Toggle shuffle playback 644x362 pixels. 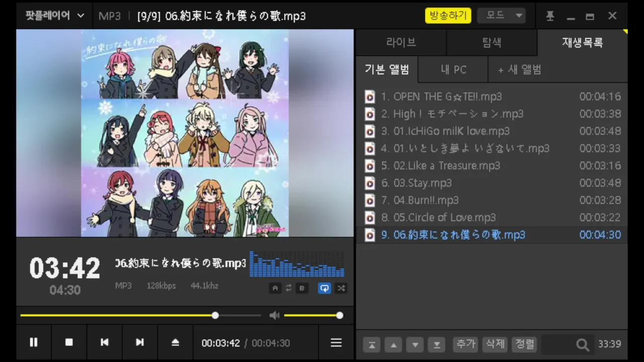point(341,288)
